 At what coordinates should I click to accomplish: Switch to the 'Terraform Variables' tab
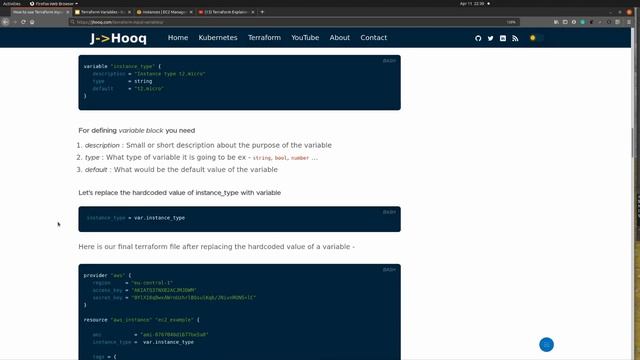(103, 12)
